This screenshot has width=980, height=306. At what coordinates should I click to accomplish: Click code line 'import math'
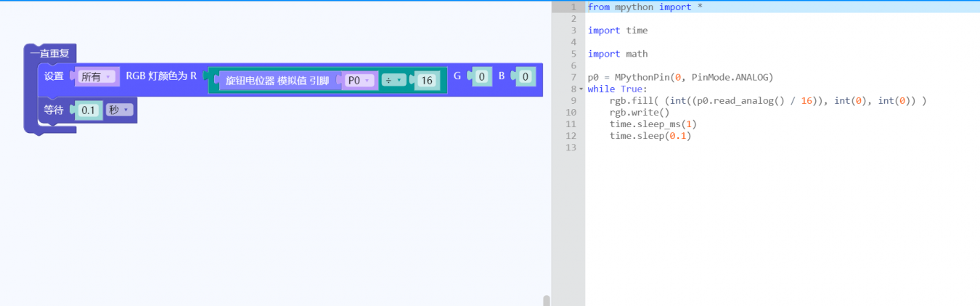618,54
